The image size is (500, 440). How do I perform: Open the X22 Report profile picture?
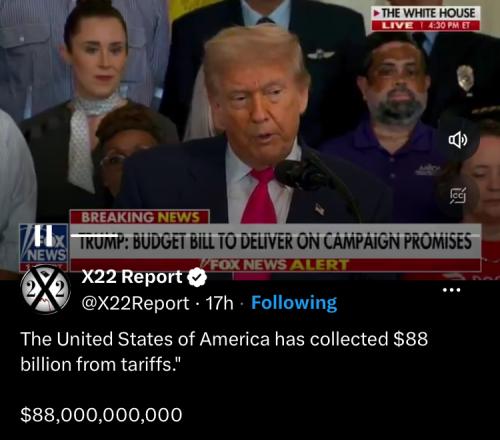[45, 290]
